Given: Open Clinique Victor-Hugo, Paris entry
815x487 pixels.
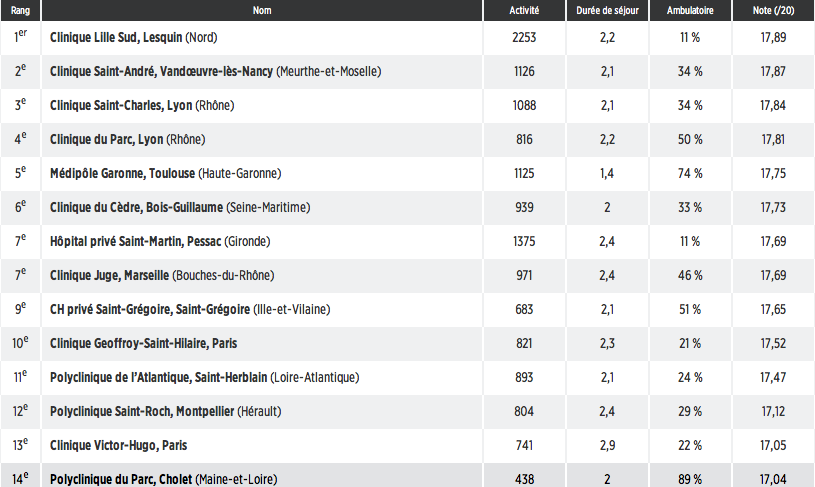Looking at the screenshot, I should coord(119,445).
